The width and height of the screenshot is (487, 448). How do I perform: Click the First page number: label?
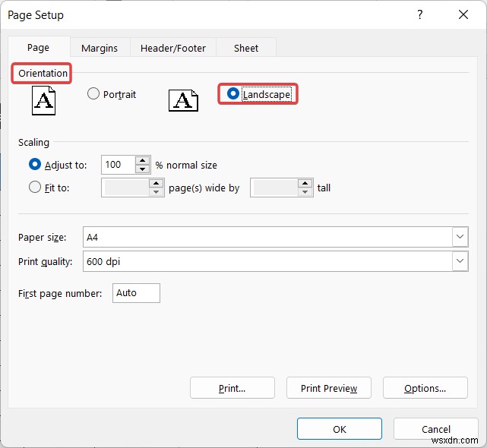(x=60, y=293)
